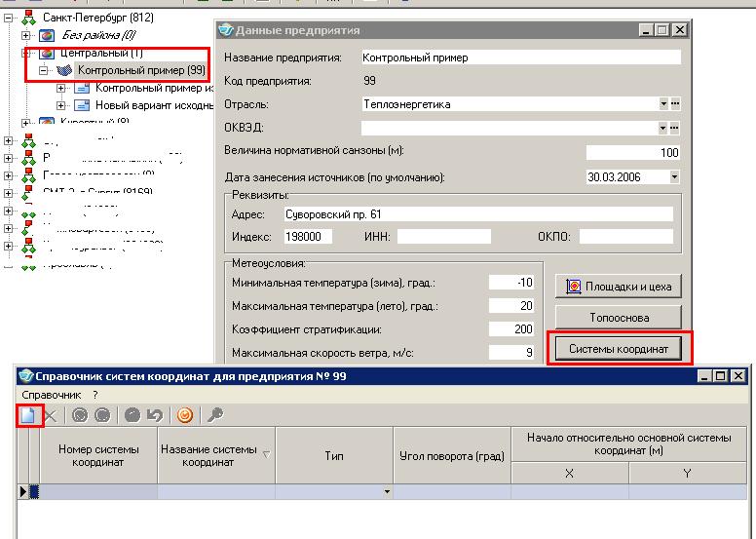This screenshot has width=756, height=539.
Task: Open the Справочник menu
Action: point(51,395)
